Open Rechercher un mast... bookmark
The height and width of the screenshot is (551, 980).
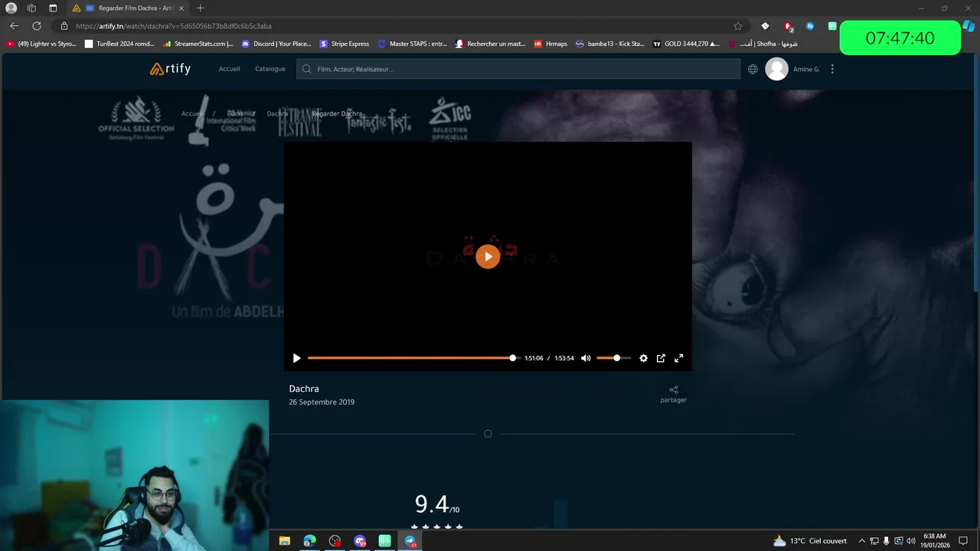click(x=491, y=44)
